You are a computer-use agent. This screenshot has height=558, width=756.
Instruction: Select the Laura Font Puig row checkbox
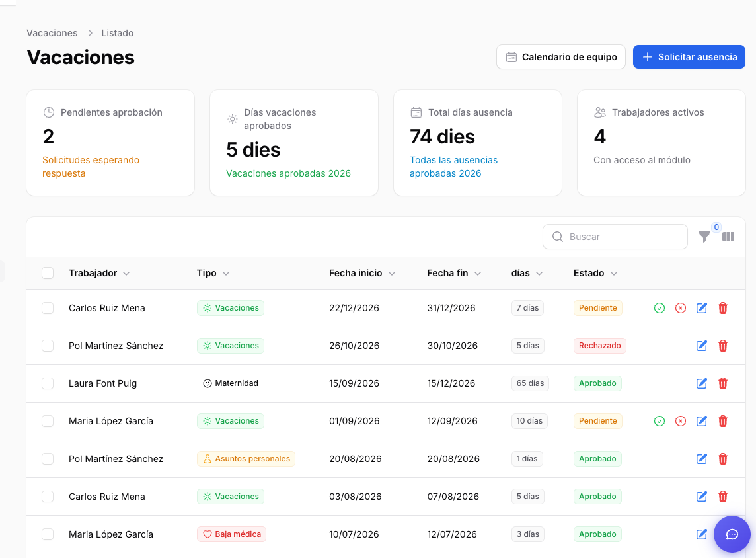point(48,383)
